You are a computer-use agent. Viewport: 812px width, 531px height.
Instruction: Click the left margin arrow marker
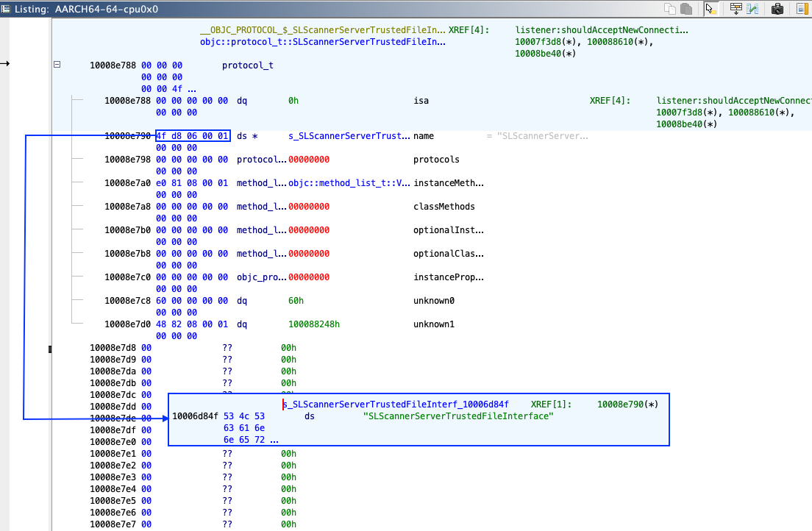tap(5, 63)
